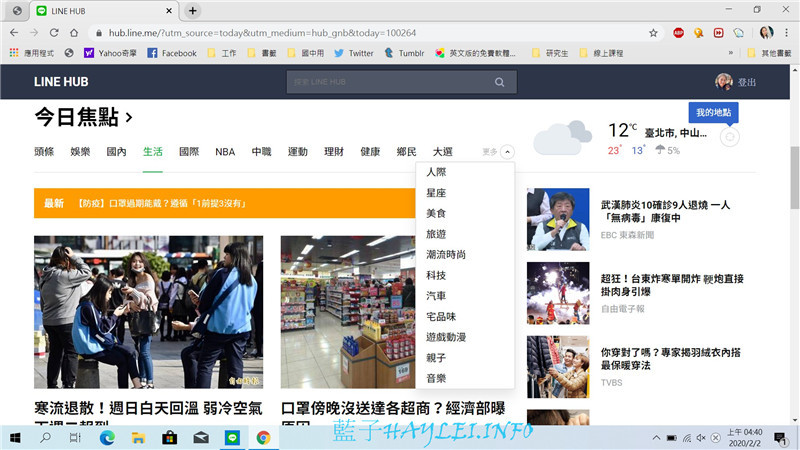
Task: Click the browser address bar URL
Action: tap(262, 33)
